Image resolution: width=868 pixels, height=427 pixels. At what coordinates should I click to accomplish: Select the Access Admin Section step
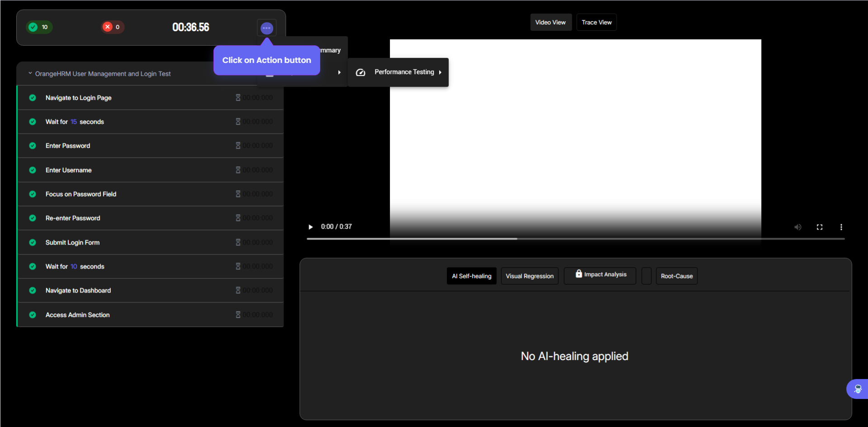tap(77, 315)
